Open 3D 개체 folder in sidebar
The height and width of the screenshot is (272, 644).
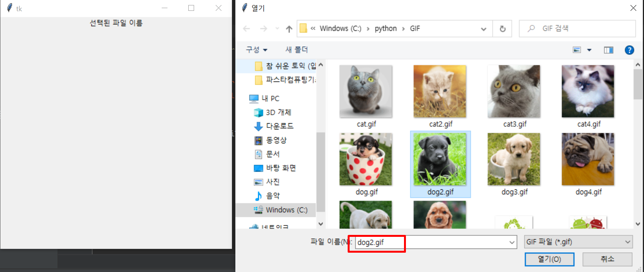pos(272,112)
